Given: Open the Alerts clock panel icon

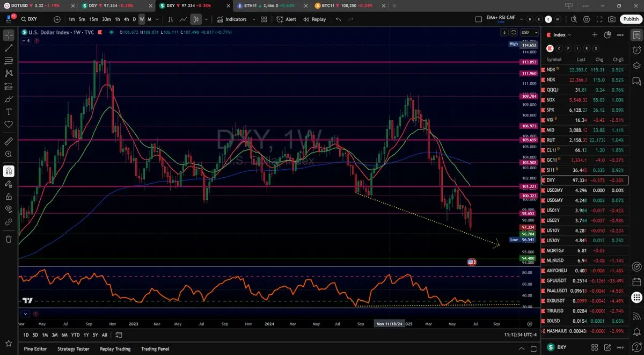Looking at the screenshot, I should click(636, 50).
